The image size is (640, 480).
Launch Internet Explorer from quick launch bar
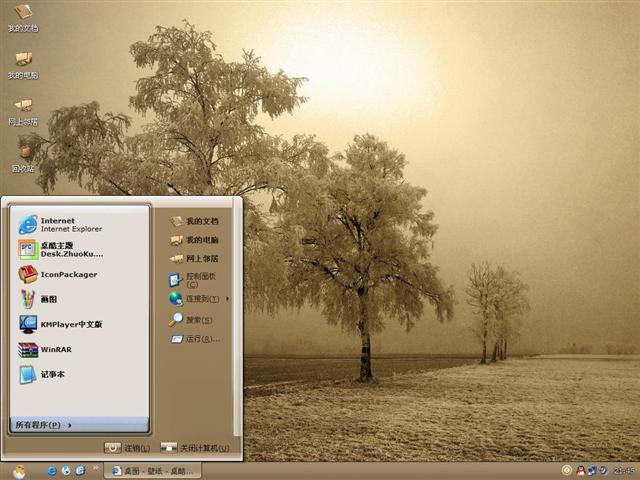pos(52,471)
